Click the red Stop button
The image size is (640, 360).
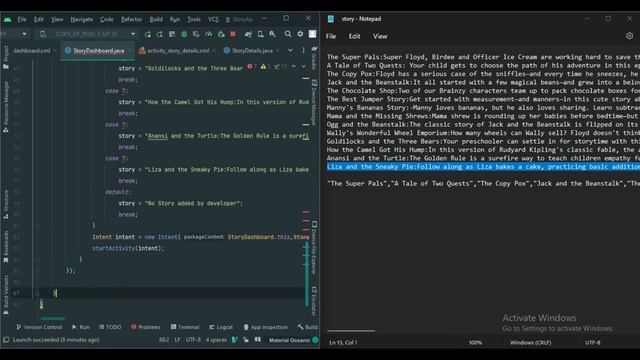click(x=233, y=34)
